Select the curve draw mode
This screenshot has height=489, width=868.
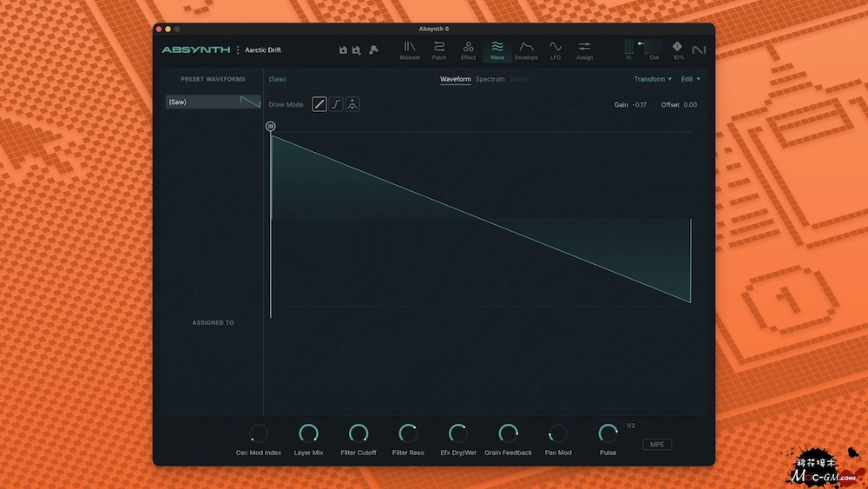(x=336, y=104)
